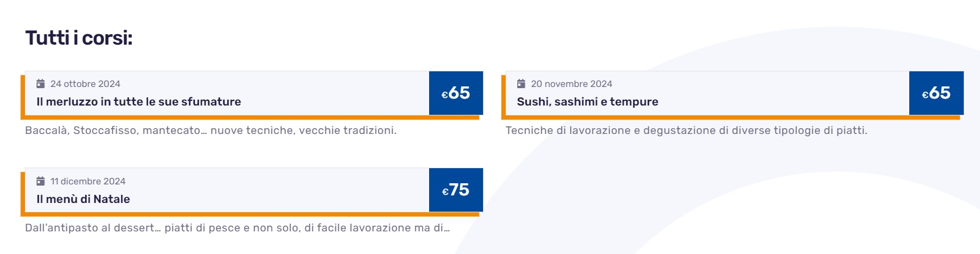Click the €65 price box for sushi course
The height and width of the screenshot is (254, 980).
coord(937,93)
